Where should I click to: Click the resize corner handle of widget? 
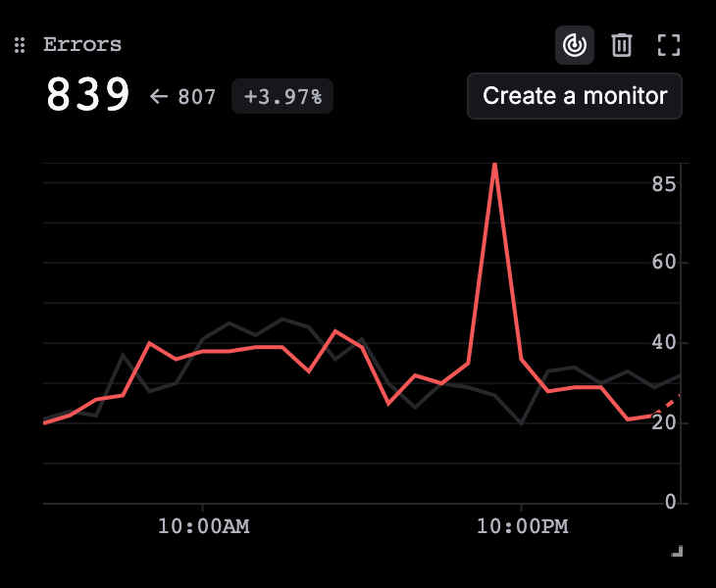click(677, 551)
